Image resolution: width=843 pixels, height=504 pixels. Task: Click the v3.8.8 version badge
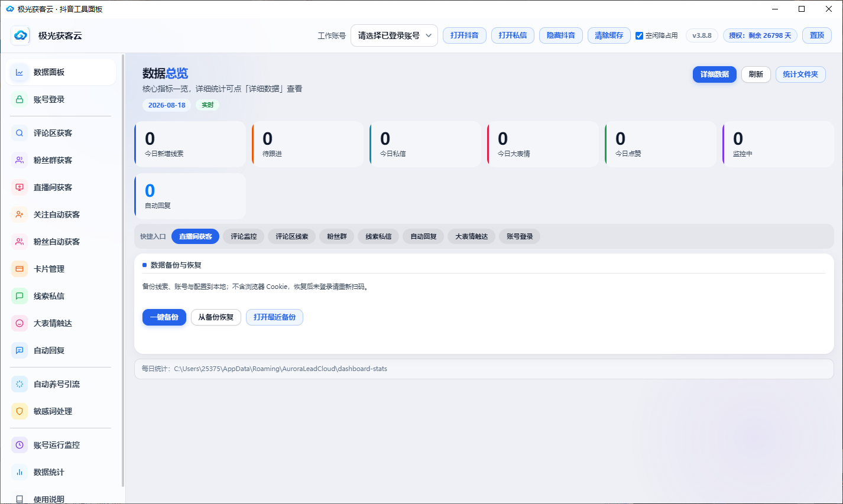[x=702, y=35]
